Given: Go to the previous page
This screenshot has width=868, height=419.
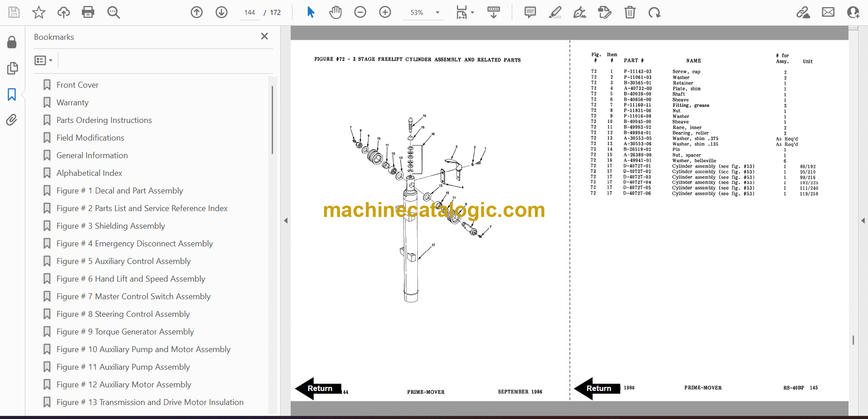Looking at the screenshot, I should (197, 12).
